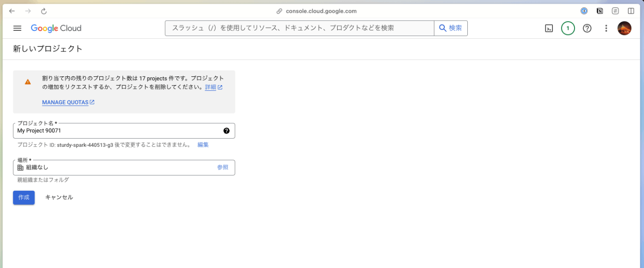Open the user account avatar
This screenshot has height=268, width=644.
click(624, 28)
